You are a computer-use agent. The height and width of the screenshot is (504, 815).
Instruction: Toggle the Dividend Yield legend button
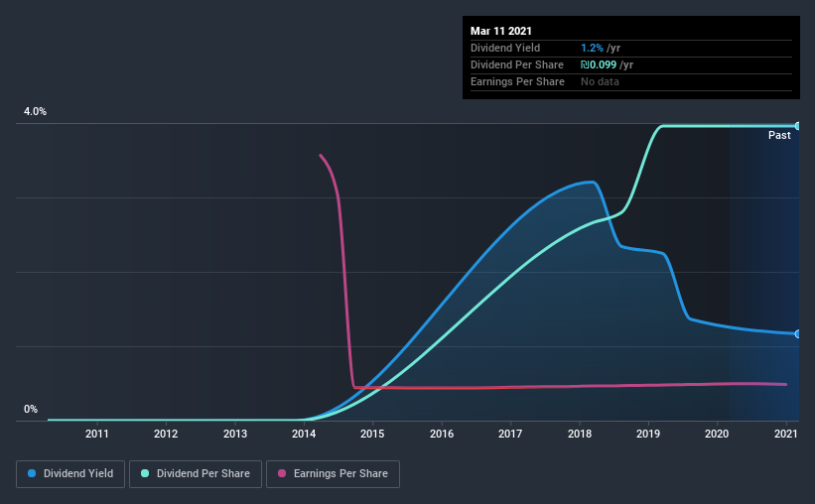click(x=70, y=474)
